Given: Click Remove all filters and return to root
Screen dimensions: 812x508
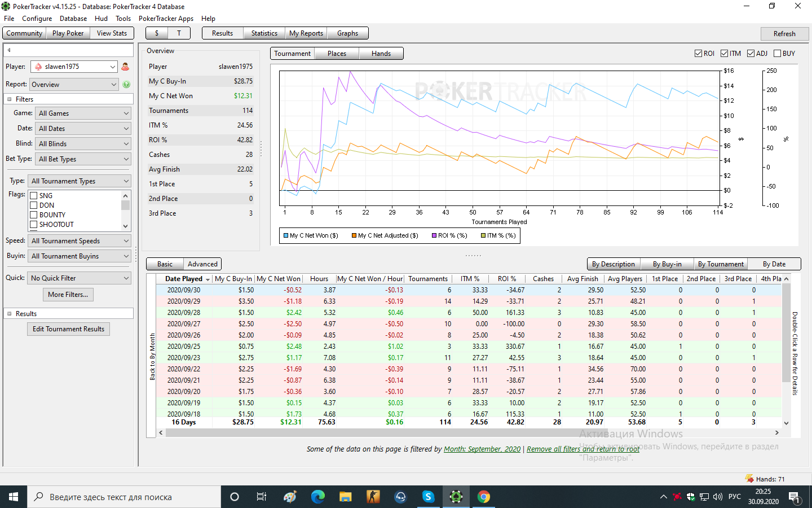Looking at the screenshot, I should pos(583,449).
